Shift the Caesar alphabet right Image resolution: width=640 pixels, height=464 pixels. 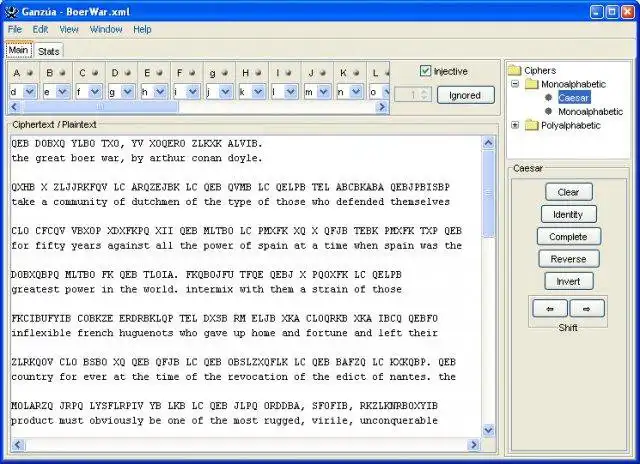(x=587, y=309)
